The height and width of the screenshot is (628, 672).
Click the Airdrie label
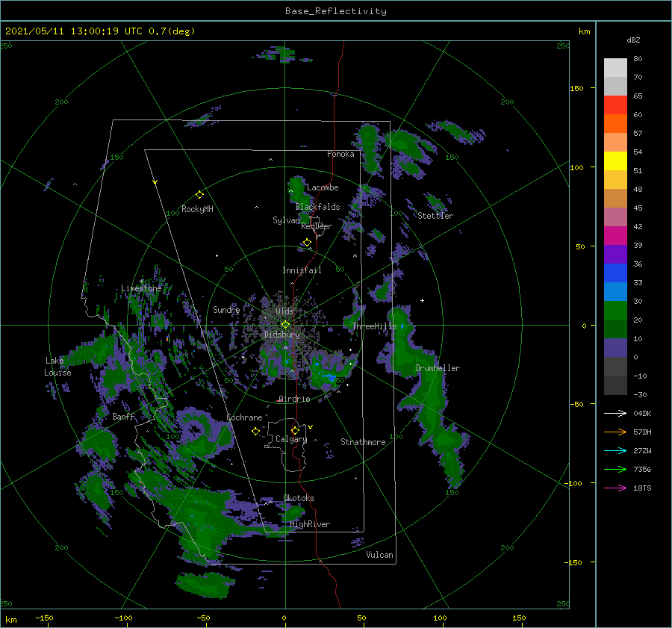point(294,399)
